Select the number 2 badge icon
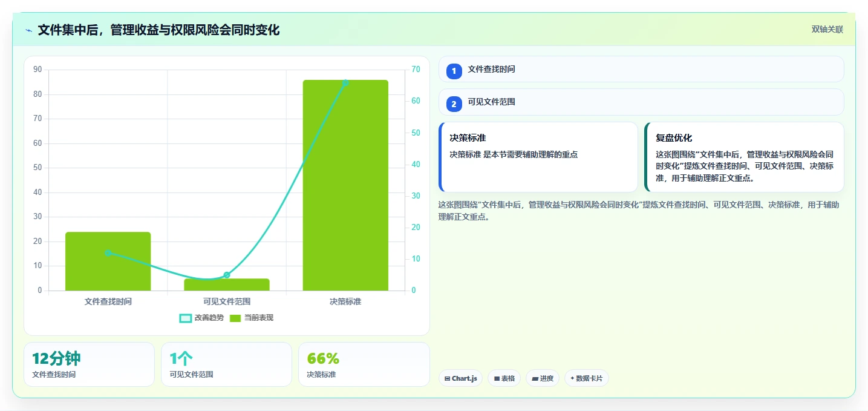Image resolution: width=868 pixels, height=411 pixels. pos(454,104)
